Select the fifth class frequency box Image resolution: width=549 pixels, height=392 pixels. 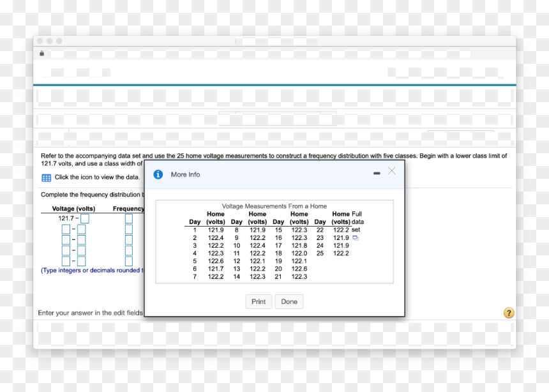129,261
